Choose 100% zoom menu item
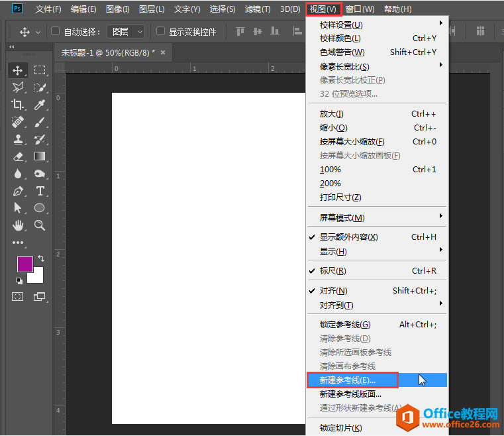Screen dimensions: 504x436 click(377, 170)
